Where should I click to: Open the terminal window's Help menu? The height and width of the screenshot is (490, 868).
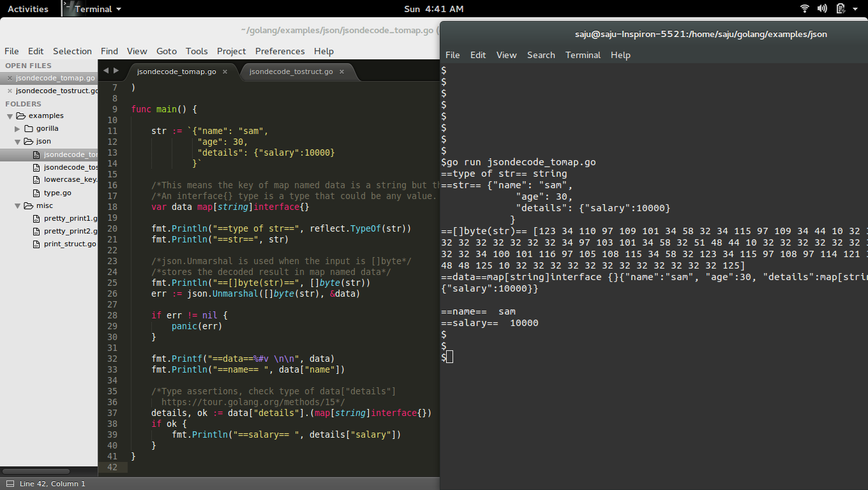(x=620, y=55)
